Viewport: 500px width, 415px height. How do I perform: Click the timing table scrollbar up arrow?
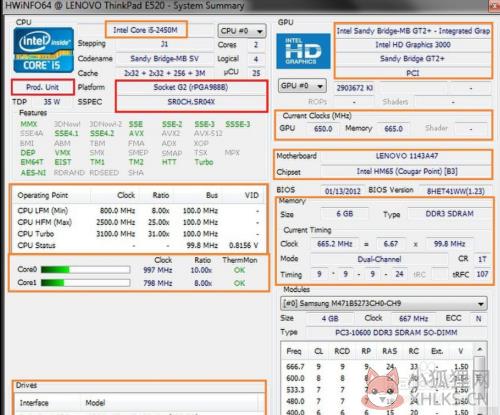pyautogui.click(x=480, y=349)
